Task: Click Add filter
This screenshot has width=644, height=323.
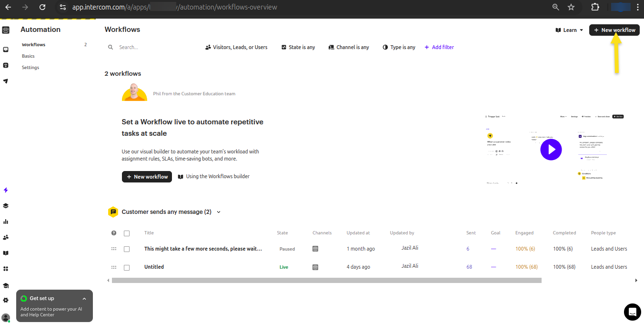Action: tap(439, 47)
